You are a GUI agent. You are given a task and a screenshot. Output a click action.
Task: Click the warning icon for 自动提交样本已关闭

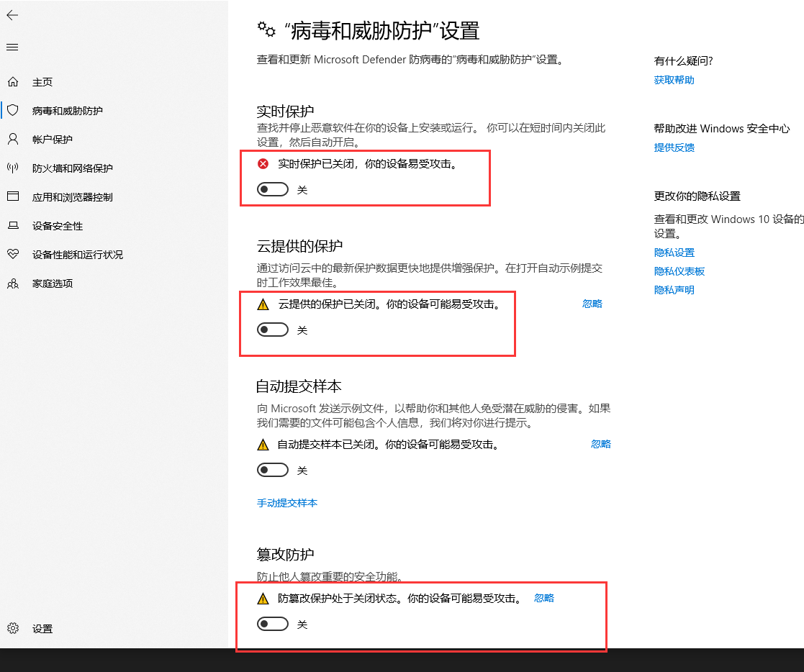[263, 445]
